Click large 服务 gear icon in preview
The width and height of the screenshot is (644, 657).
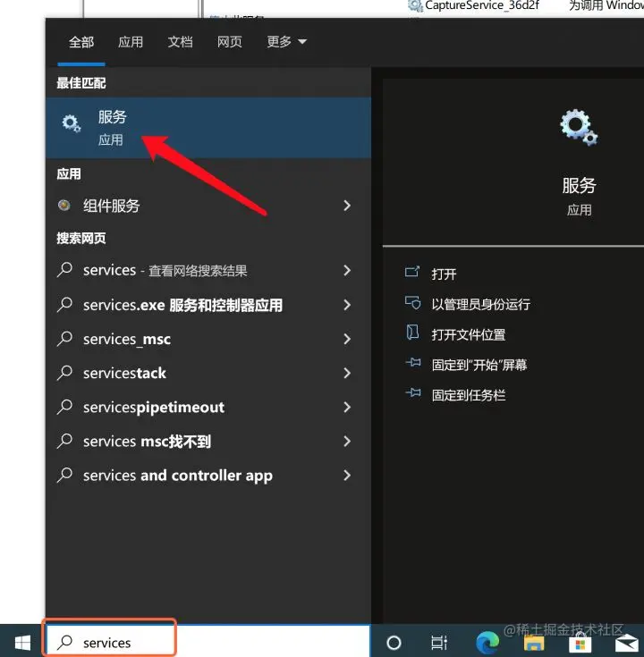[x=579, y=127]
